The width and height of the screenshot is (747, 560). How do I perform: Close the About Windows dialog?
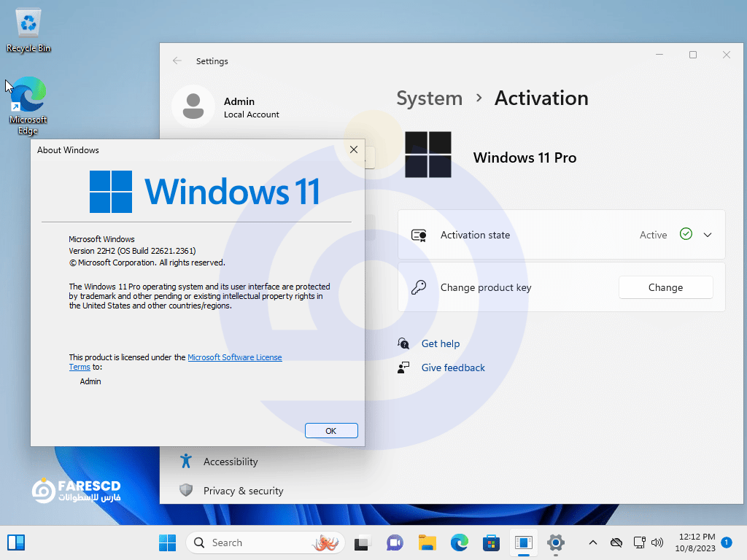point(354,149)
